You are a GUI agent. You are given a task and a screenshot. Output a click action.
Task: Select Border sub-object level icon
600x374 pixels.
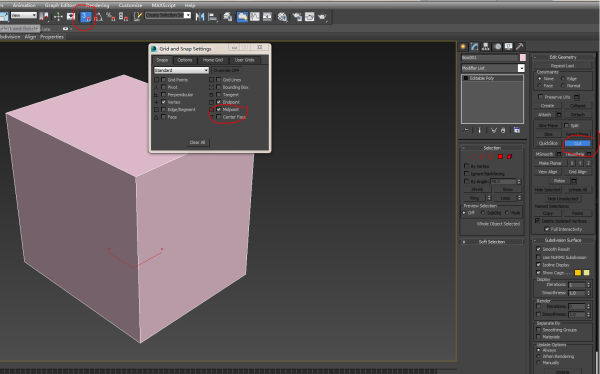[x=491, y=157]
